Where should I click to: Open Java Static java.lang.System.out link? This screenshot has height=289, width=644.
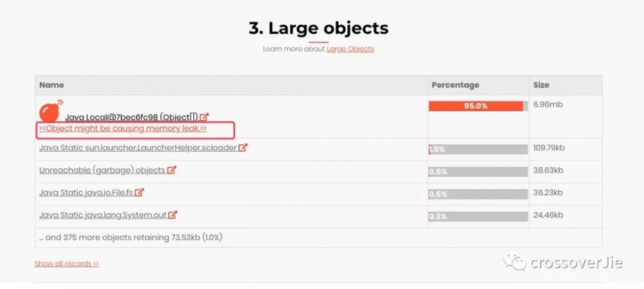[102, 215]
